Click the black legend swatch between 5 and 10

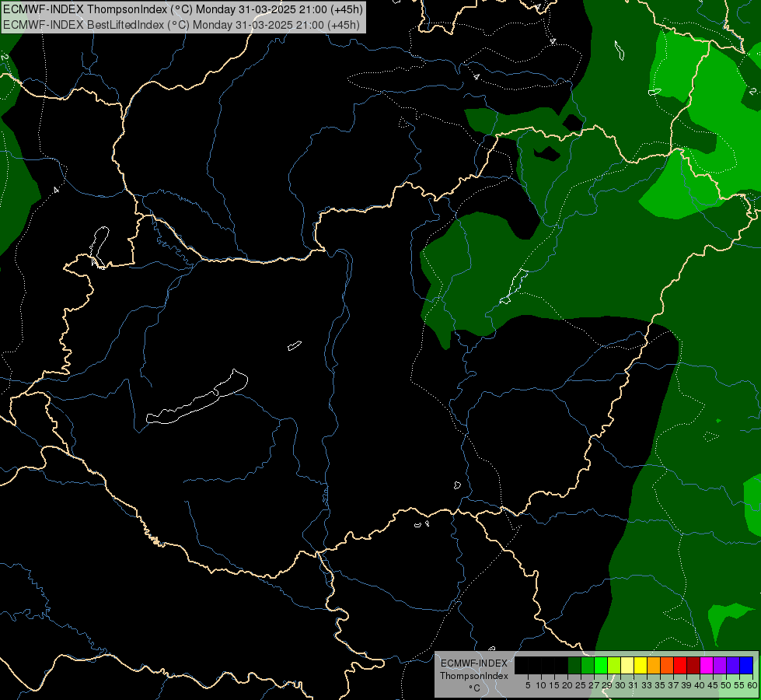(535, 665)
